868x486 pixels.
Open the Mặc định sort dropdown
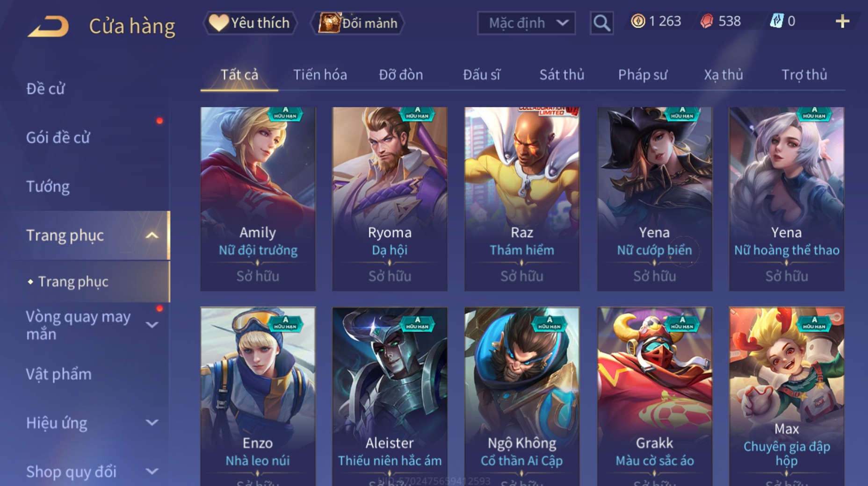click(x=526, y=23)
